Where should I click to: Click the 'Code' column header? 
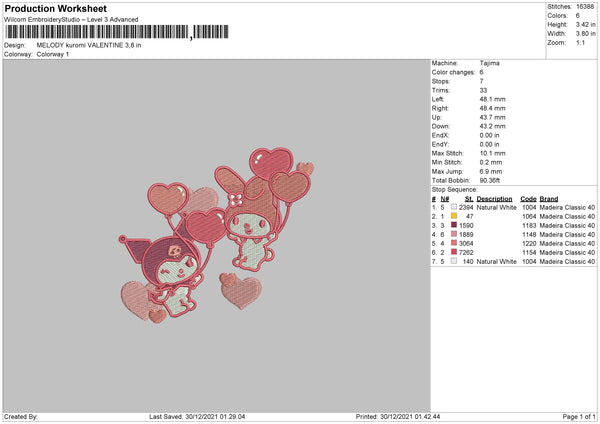click(528, 199)
